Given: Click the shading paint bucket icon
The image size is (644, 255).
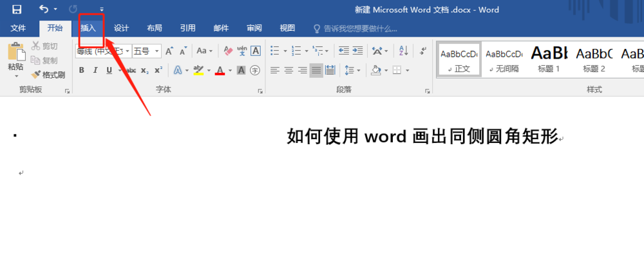Looking at the screenshot, I should pos(376,71).
